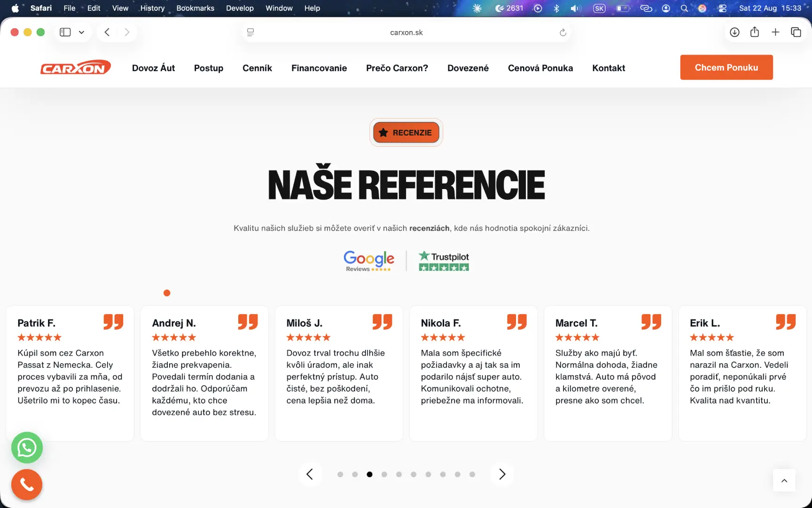
Task: Open WhatsApp chat floating button
Action: pos(27,447)
